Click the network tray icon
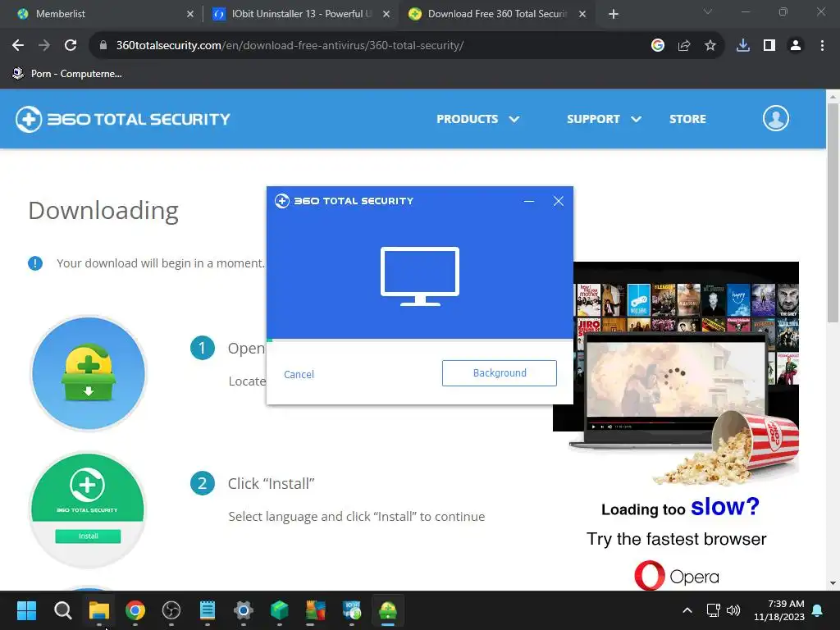840x630 pixels. (713, 610)
